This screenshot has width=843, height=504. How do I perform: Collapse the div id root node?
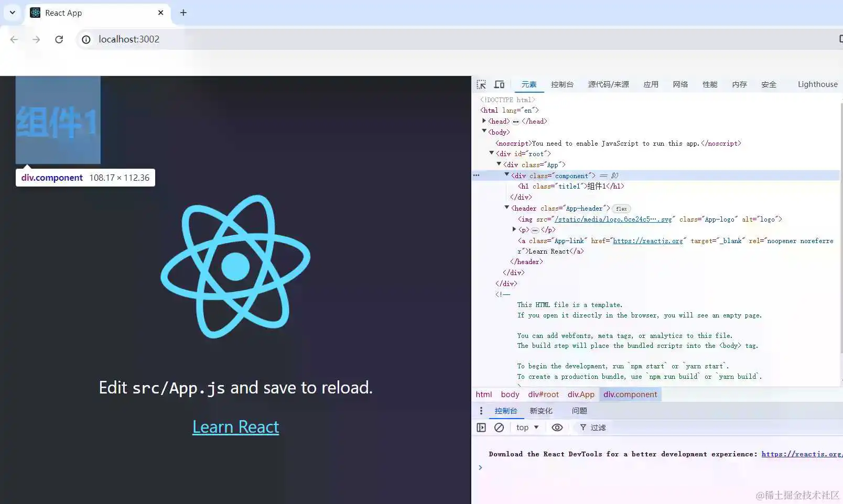tap(491, 153)
